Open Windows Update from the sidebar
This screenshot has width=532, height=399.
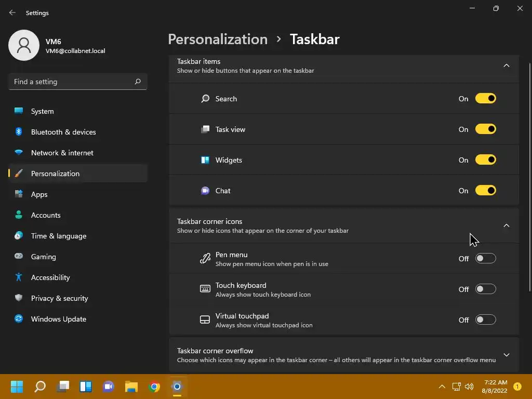tap(58, 319)
